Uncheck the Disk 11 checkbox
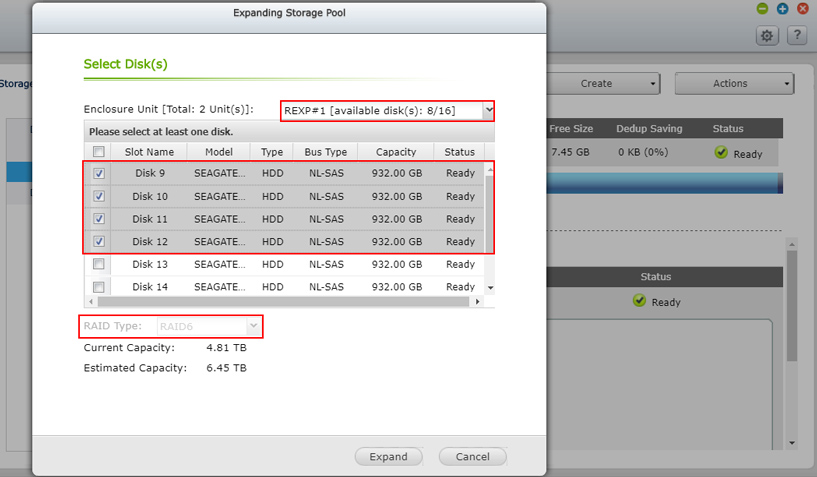The width and height of the screenshot is (817, 477). (x=98, y=219)
